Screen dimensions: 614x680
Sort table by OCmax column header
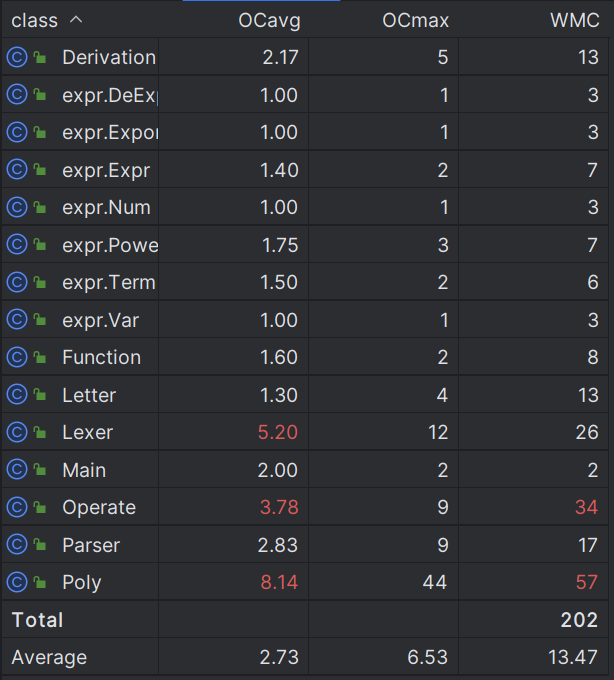415,20
